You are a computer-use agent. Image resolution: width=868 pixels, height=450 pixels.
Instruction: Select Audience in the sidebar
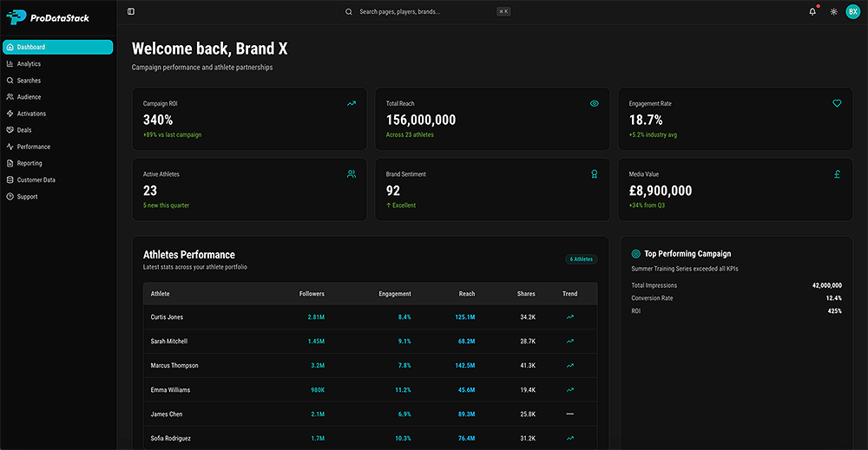click(x=29, y=97)
